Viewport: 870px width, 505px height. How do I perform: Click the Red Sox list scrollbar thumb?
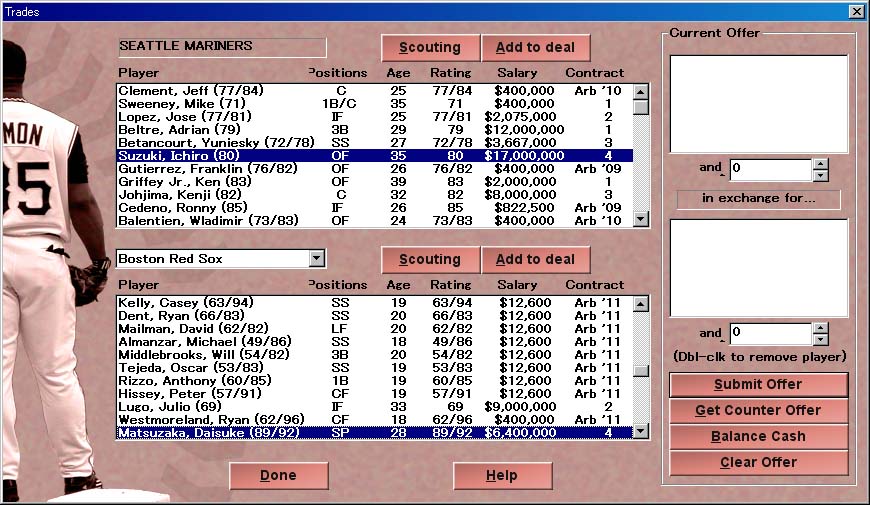(x=641, y=371)
